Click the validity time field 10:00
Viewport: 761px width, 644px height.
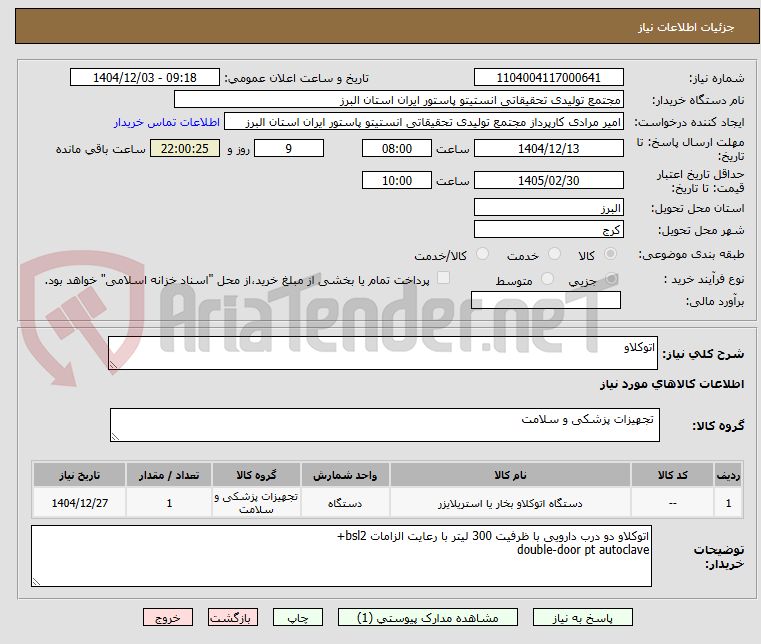(397, 181)
